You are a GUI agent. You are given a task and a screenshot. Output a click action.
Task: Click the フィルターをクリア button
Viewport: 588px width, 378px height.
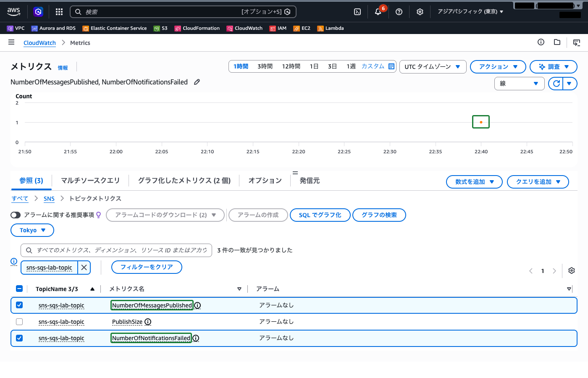click(x=147, y=267)
